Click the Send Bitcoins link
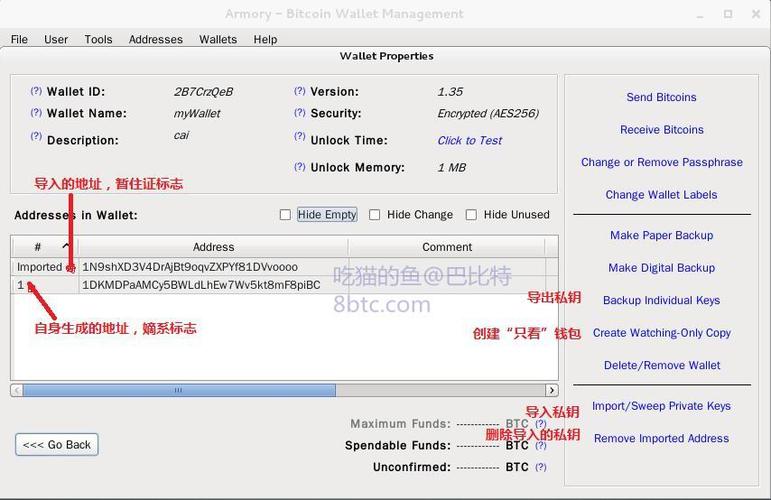This screenshot has width=771, height=500. pyautogui.click(x=661, y=97)
